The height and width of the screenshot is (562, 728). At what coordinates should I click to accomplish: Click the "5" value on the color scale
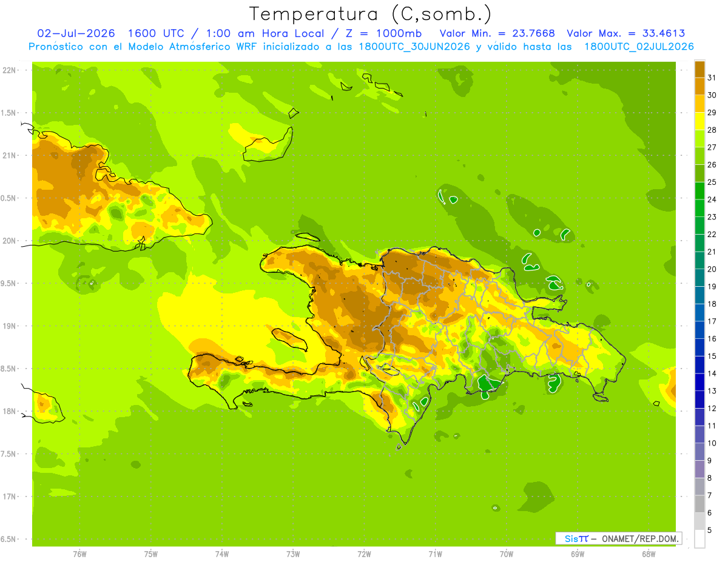coord(710,530)
